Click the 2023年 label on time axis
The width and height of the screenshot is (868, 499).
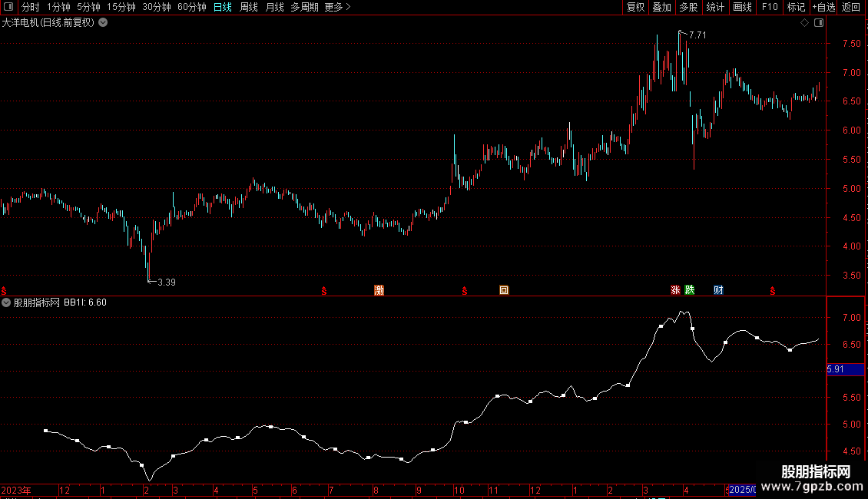click(16, 490)
